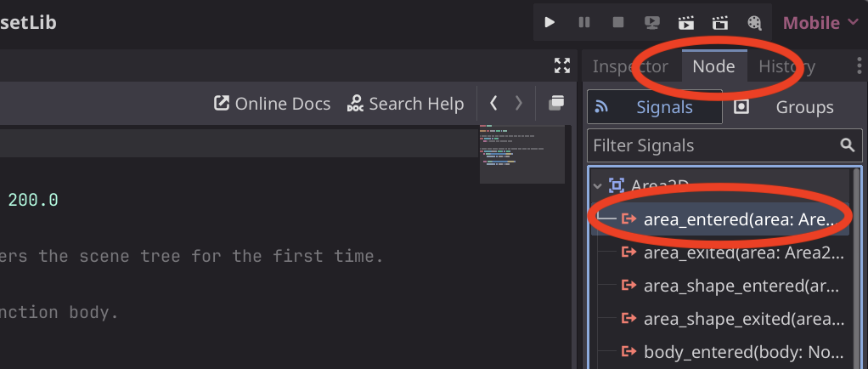Go to previous edited document arrow
The image size is (868, 369).
(493, 104)
